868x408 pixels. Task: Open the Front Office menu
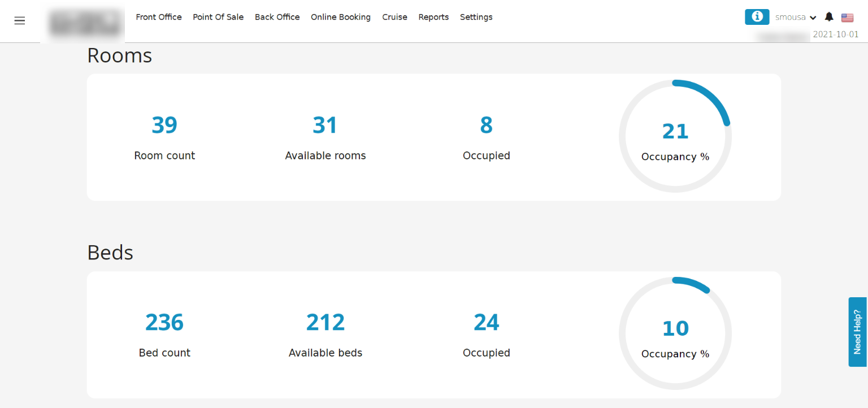[x=159, y=17]
